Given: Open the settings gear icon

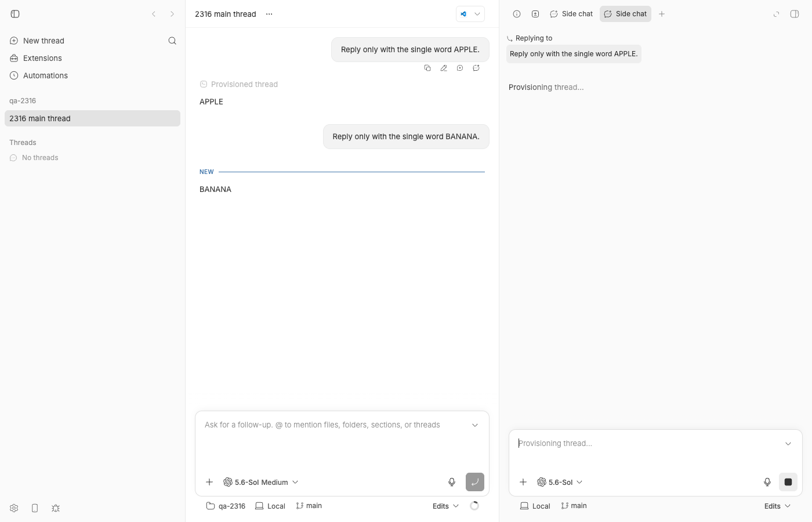Looking at the screenshot, I should click(14, 508).
